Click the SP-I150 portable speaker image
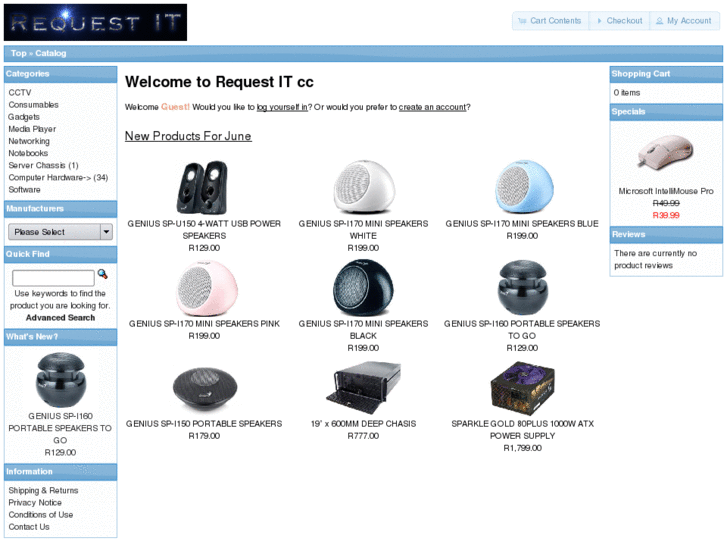Image resolution: width=727 pixels, height=545 pixels. [204, 388]
